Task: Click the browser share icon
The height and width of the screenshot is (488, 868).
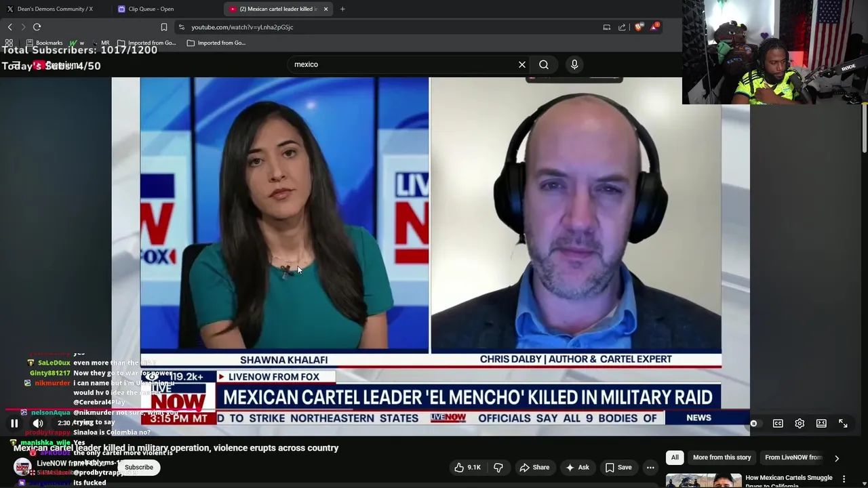Action: tap(622, 27)
